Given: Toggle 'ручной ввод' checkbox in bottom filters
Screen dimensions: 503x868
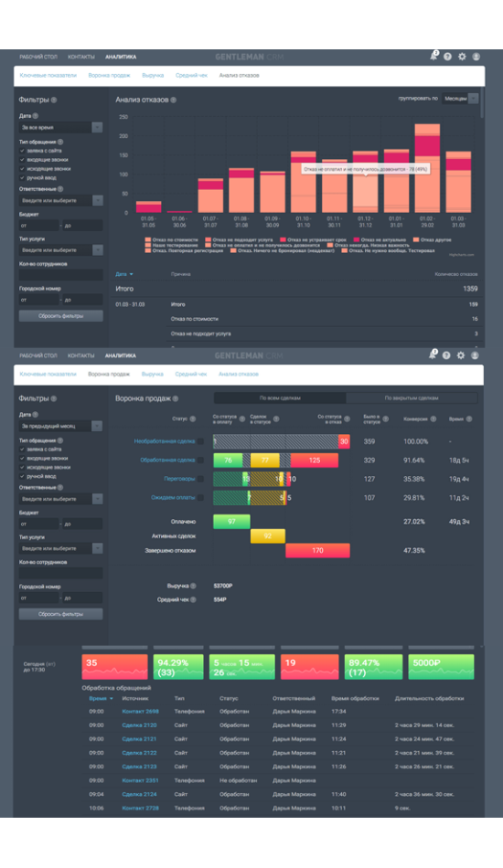Looking at the screenshot, I should point(22,476).
